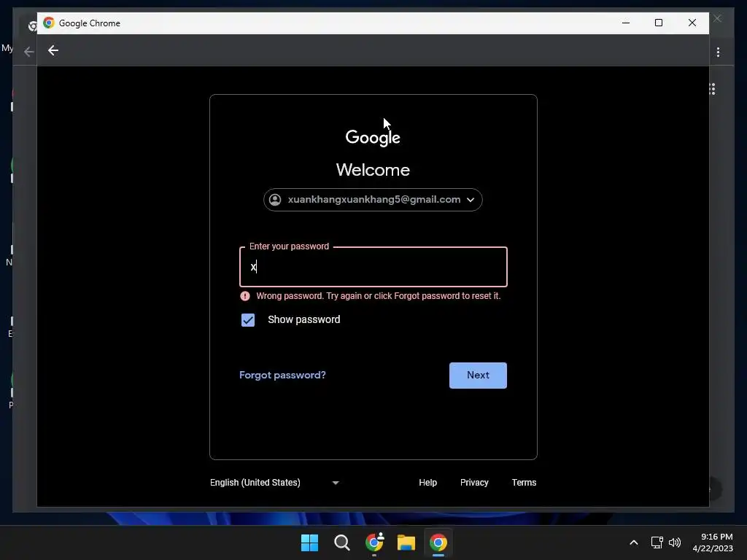The width and height of the screenshot is (747, 560).
Task: Close the background Chrome window
Action: coord(718,18)
